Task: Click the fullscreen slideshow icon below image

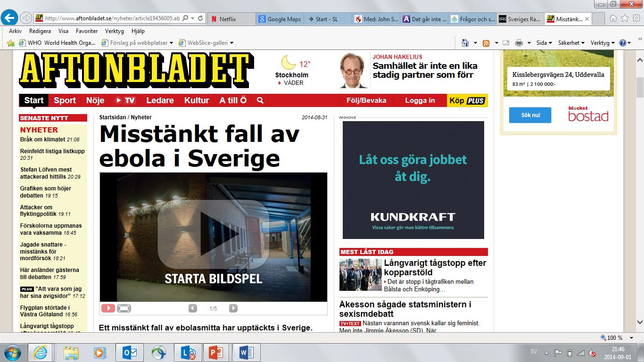Action: pos(124,308)
